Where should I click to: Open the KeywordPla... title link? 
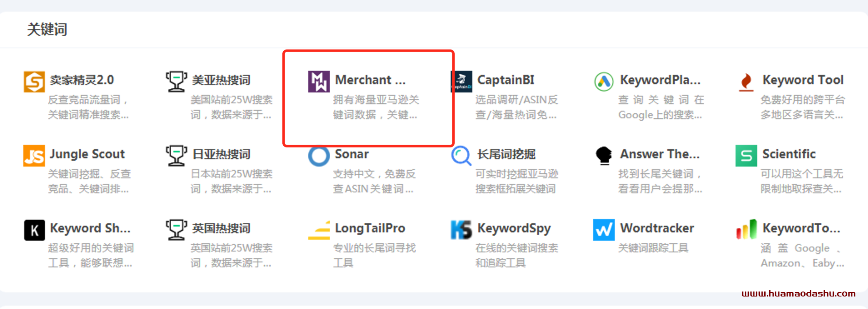(x=660, y=80)
